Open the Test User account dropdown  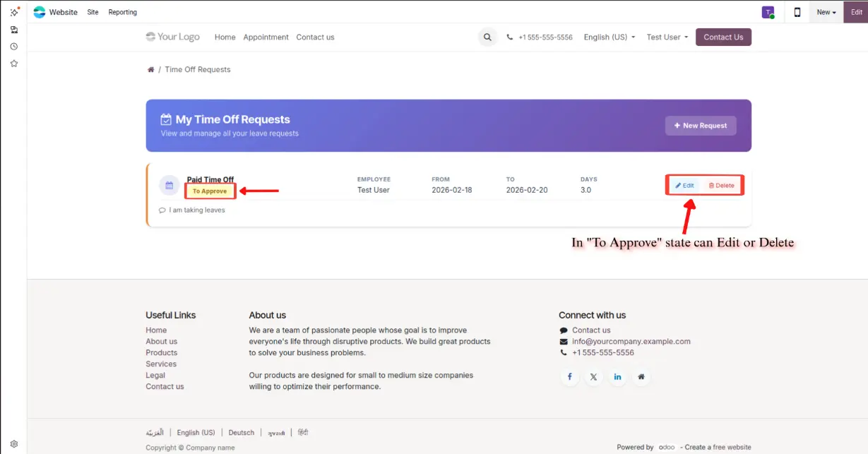tap(667, 37)
